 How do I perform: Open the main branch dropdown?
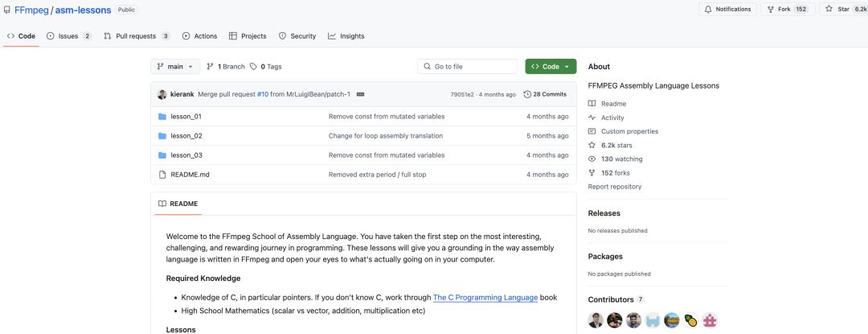click(x=174, y=66)
